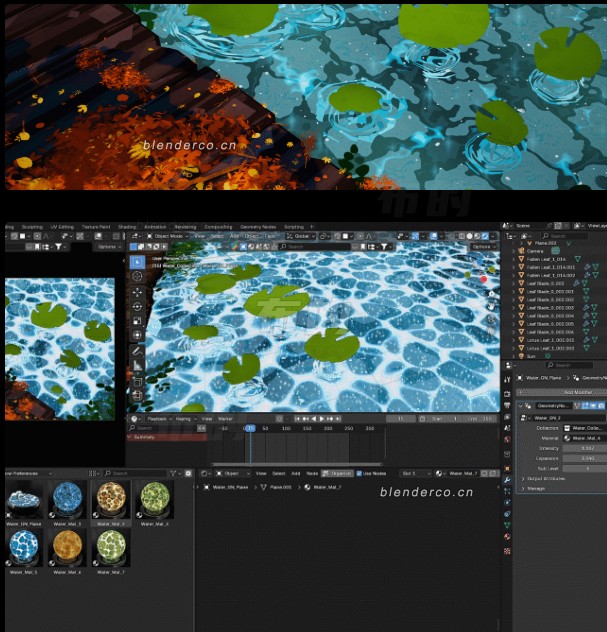The width and height of the screenshot is (607, 632).
Task: Select the Transform tool in viewport toolbar
Action: tap(137, 335)
